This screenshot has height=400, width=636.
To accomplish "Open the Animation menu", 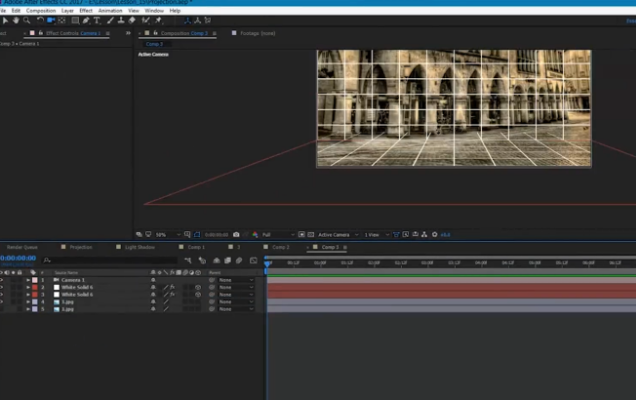I will click(x=110, y=10).
